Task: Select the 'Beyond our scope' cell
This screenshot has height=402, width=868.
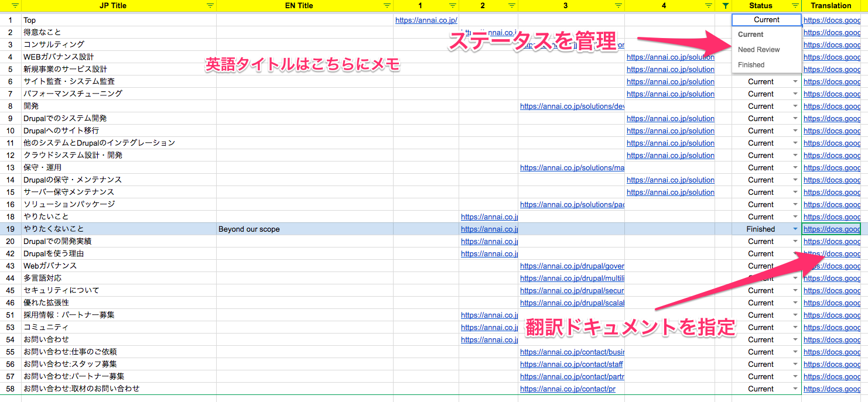Action: [305, 229]
